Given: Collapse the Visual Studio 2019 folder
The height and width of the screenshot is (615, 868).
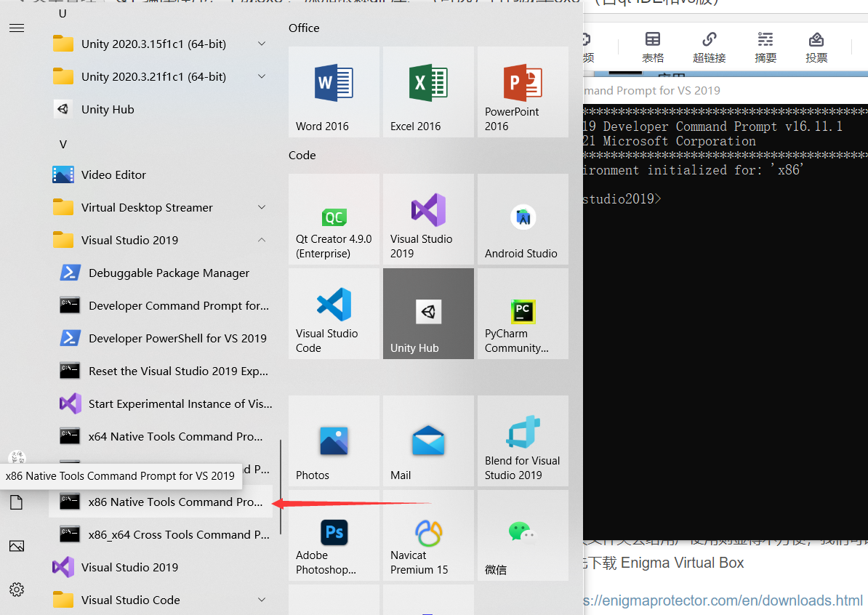Looking at the screenshot, I should (x=161, y=240).
